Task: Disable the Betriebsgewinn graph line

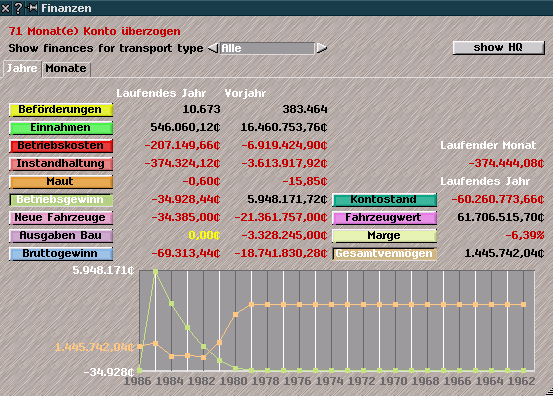Action: (61, 200)
